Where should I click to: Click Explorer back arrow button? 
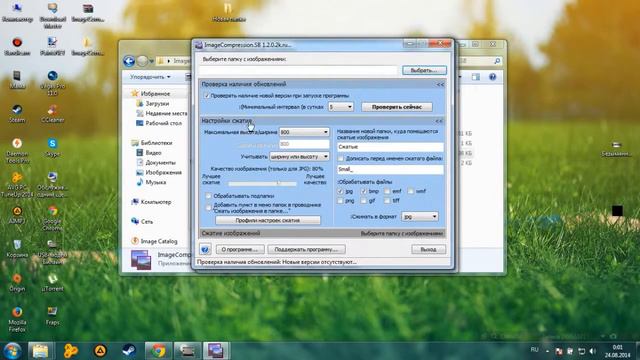[x=129, y=61]
